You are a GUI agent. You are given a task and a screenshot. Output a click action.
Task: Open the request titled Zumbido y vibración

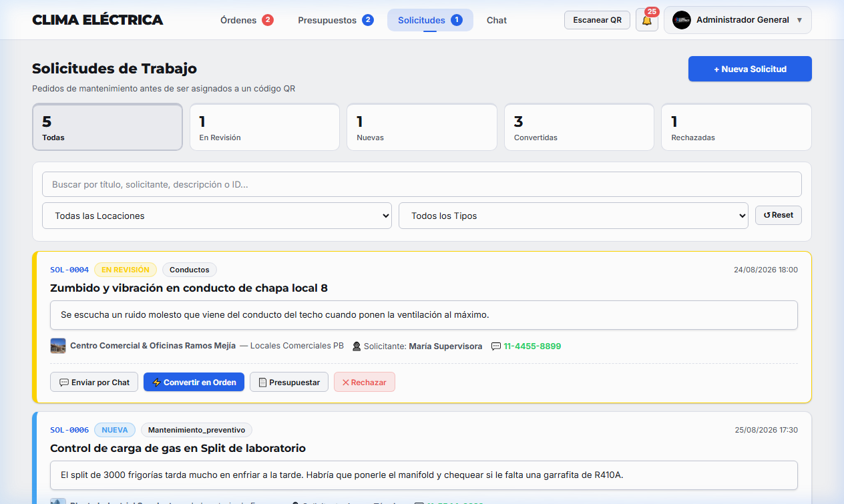click(x=189, y=288)
